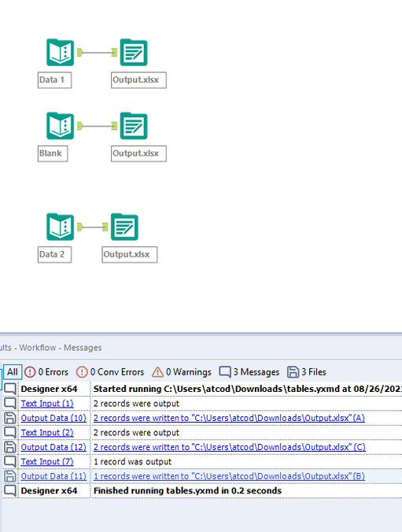Select the Data 1 Text Input tool

(x=60, y=53)
